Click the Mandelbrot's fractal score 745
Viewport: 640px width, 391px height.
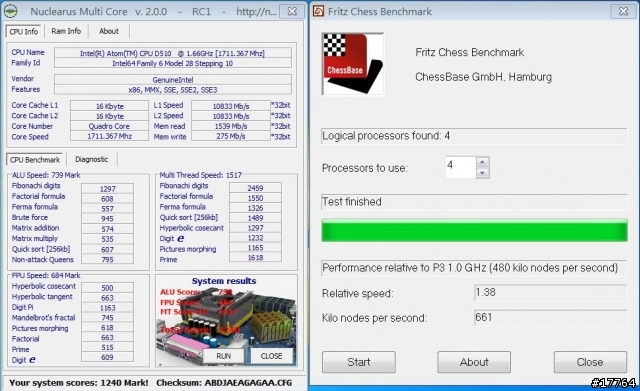107,318
